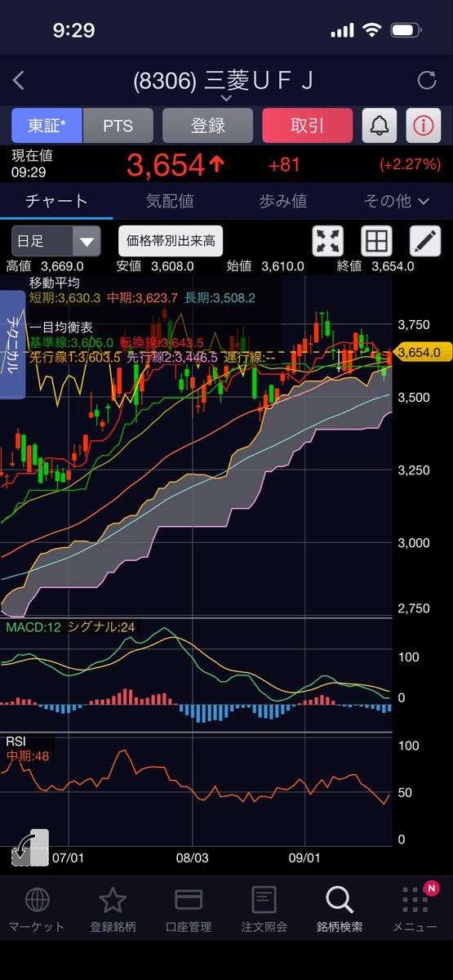Image resolution: width=453 pixels, height=980 pixels.
Task: Tap the 3,750 price axis label
Action: (414, 325)
